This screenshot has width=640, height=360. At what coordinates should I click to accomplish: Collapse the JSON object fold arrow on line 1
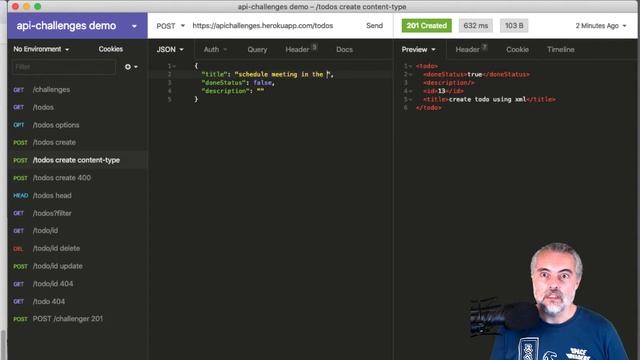click(x=175, y=66)
